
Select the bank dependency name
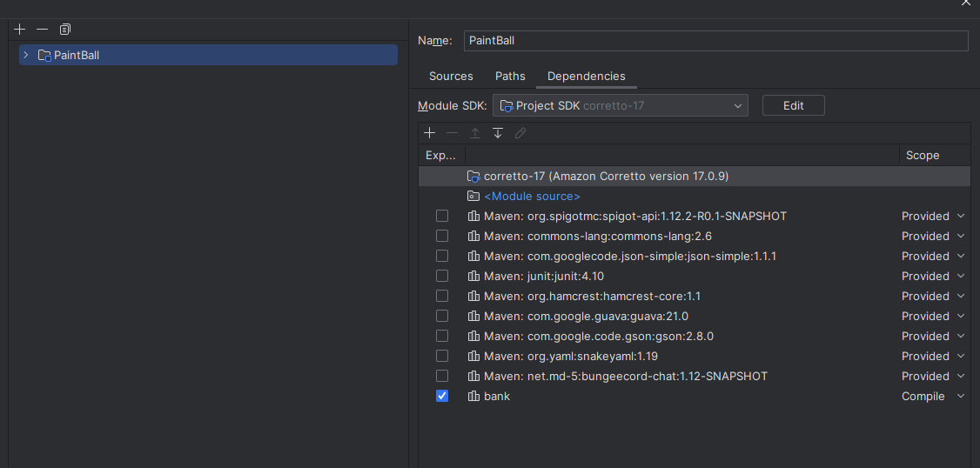click(497, 396)
